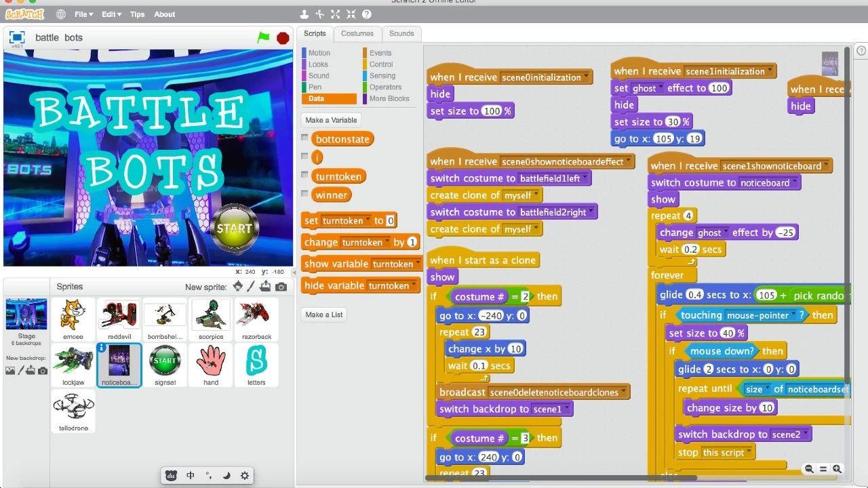This screenshot has height=488, width=868.
Task: Click the Scratch logo
Action: [25, 14]
